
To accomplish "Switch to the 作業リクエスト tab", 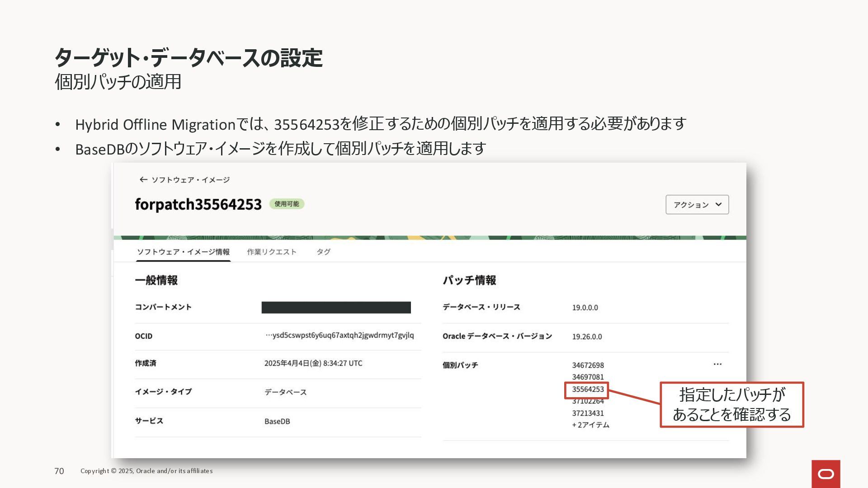I will pyautogui.click(x=272, y=252).
